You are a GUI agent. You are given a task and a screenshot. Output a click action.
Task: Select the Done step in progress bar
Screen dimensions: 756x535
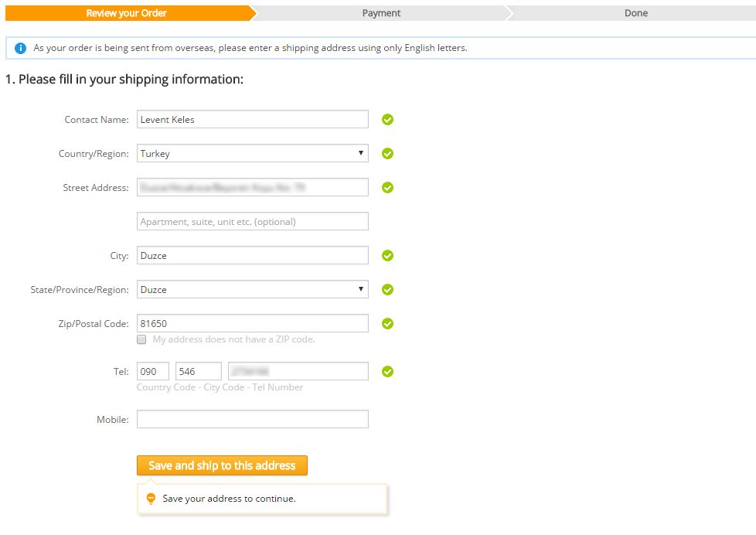pyautogui.click(x=635, y=13)
